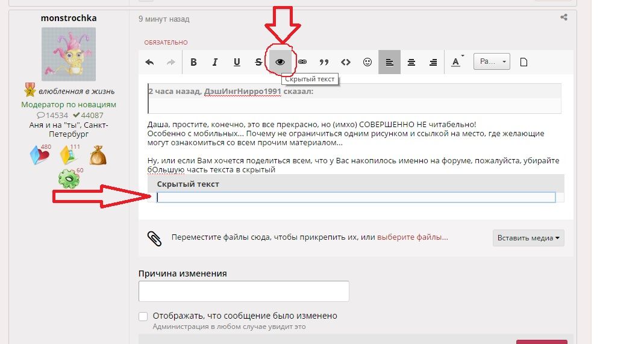Apply strikethrough formatting

[x=258, y=62]
